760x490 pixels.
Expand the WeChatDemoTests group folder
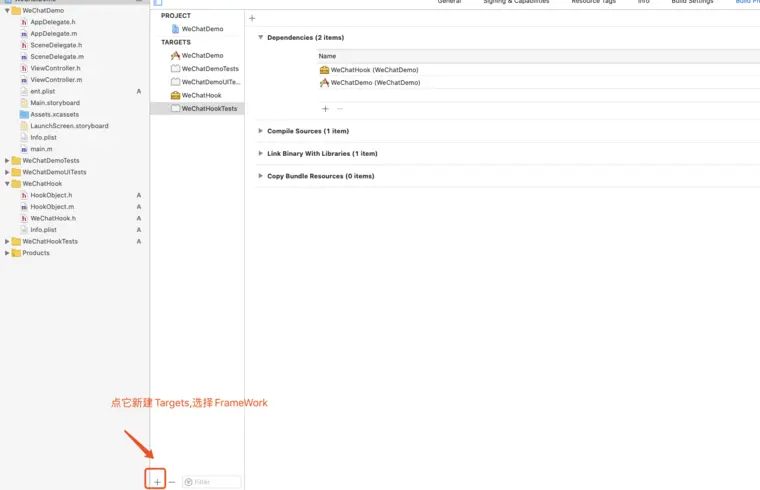tap(7, 160)
